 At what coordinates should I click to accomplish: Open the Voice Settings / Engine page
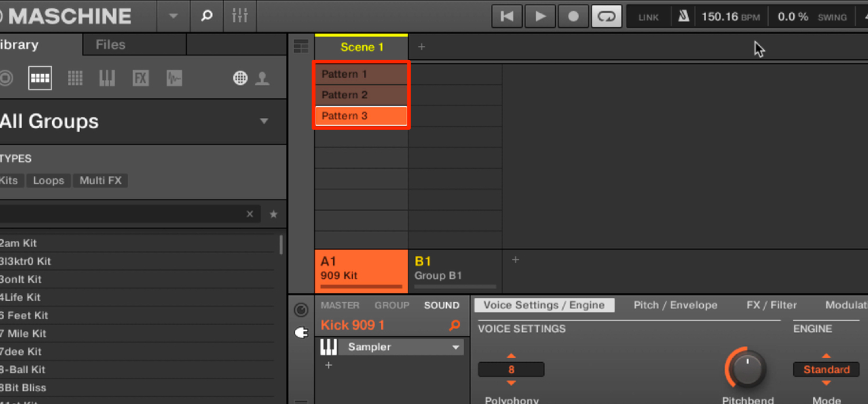544,305
